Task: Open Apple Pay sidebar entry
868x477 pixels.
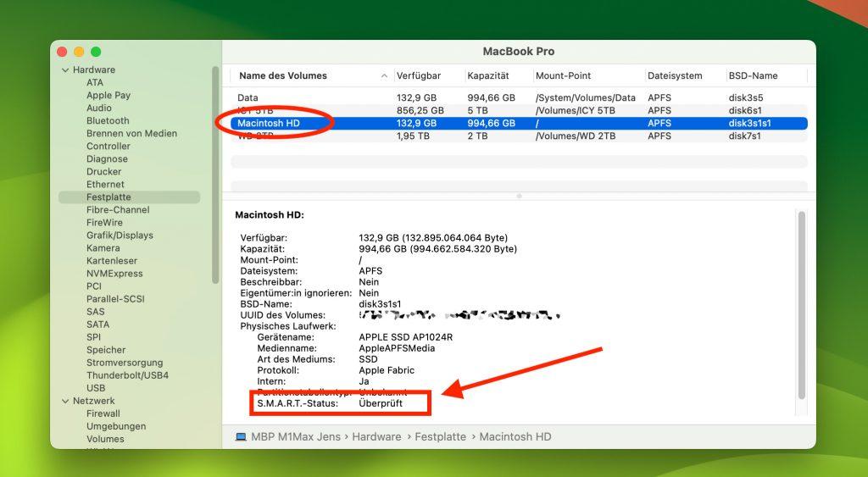Action: pyautogui.click(x=108, y=95)
